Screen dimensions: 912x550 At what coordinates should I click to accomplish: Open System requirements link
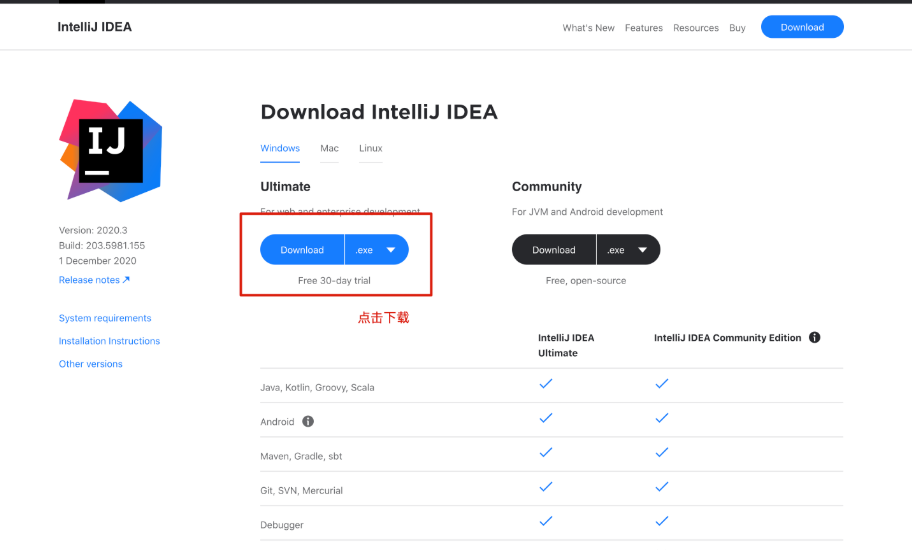tap(105, 318)
